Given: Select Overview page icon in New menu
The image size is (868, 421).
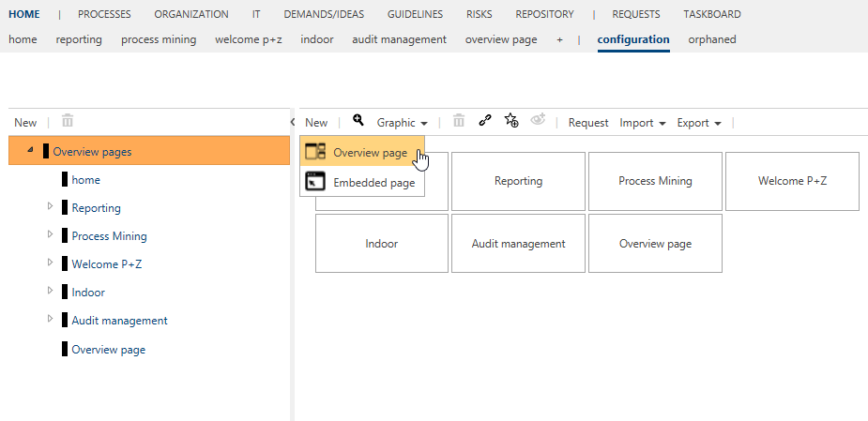Looking at the screenshot, I should coord(315,151).
